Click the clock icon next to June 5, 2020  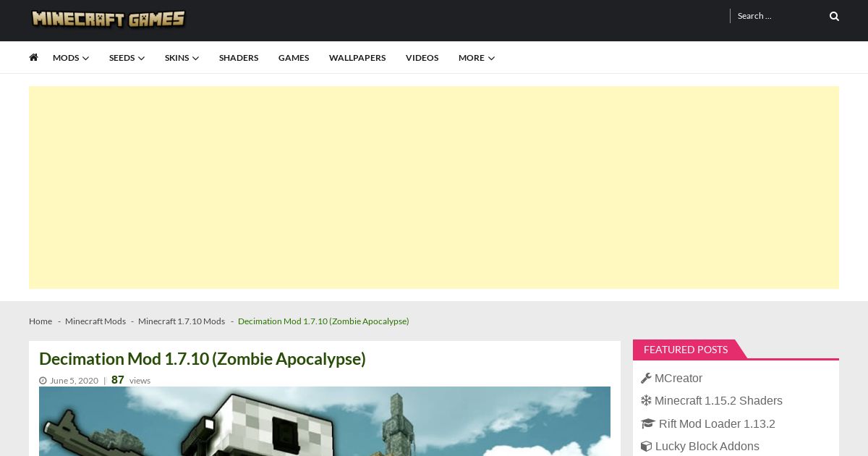pyautogui.click(x=43, y=381)
